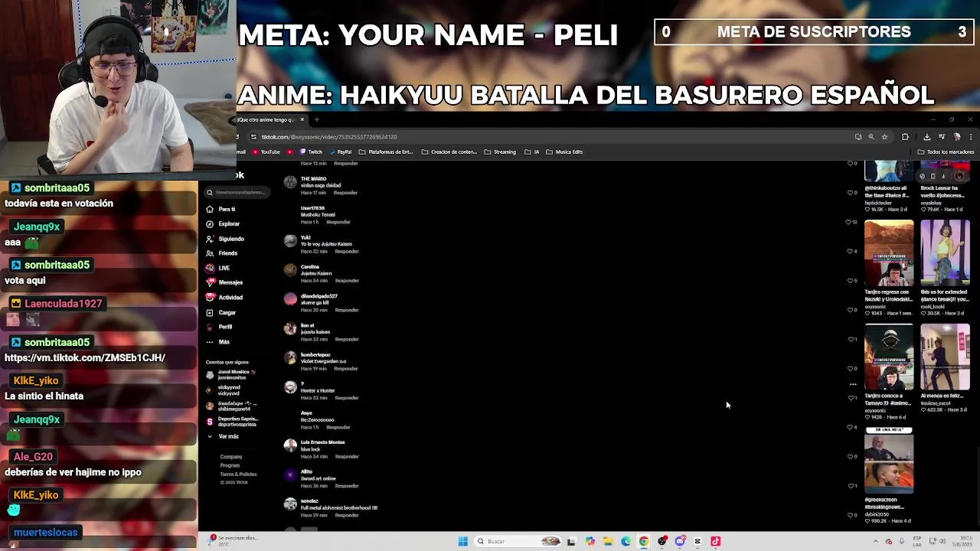Screen dimensions: 980x551
Task: Reply to Carolina's Jujutsu Kaisen comment
Action: coord(347,281)
